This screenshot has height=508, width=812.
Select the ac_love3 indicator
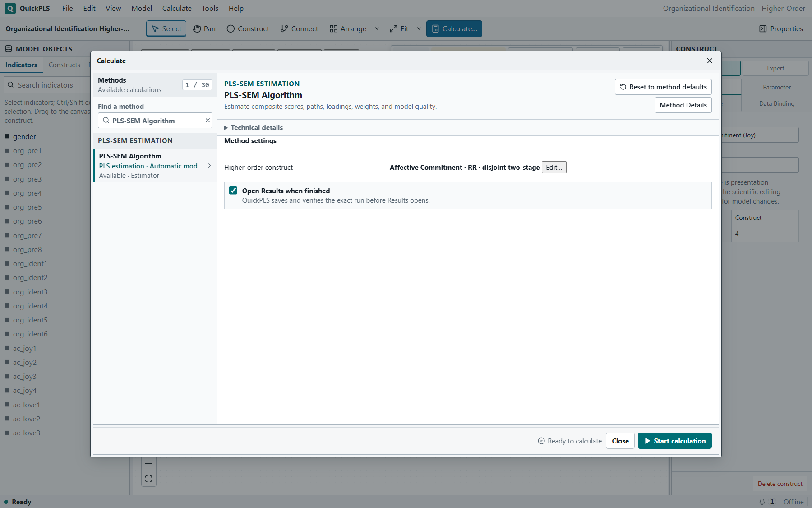pos(26,433)
